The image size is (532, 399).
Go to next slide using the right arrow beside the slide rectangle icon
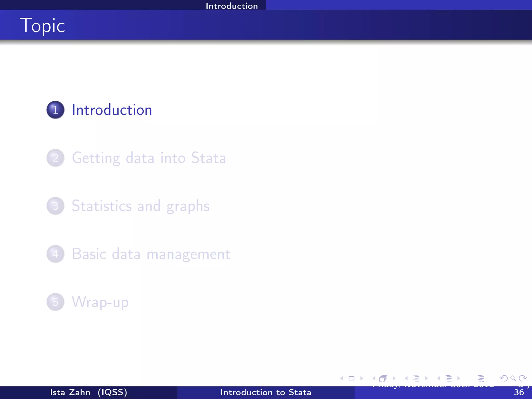pyautogui.click(x=362, y=378)
